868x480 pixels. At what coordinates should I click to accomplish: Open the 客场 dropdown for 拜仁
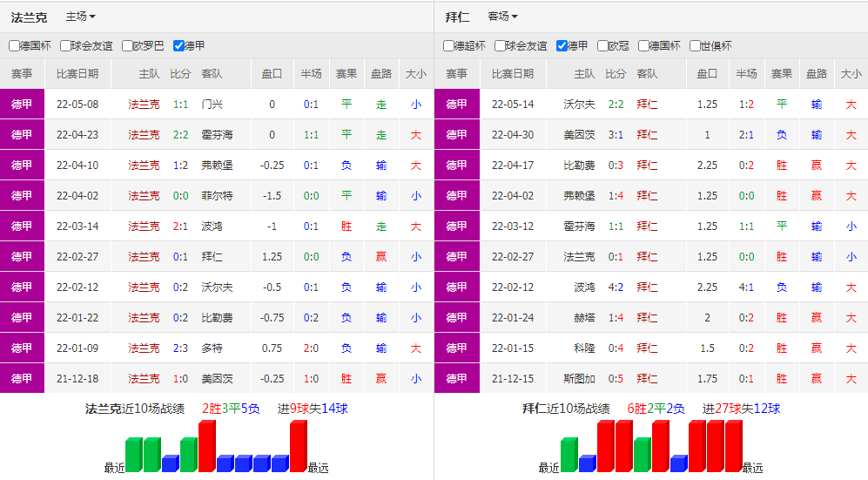click(x=502, y=17)
